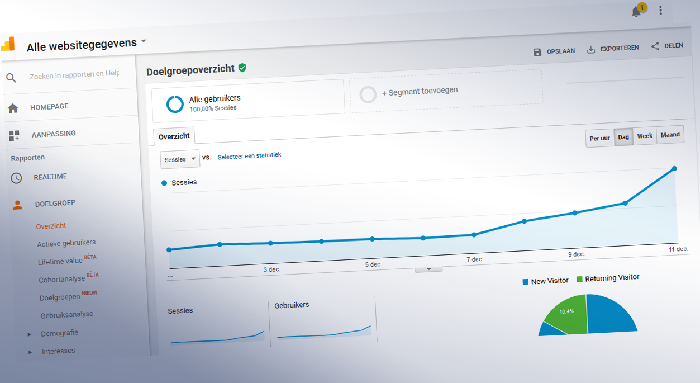Click the Delen share icon
Viewport: 700px width, 383px height.
point(655,46)
